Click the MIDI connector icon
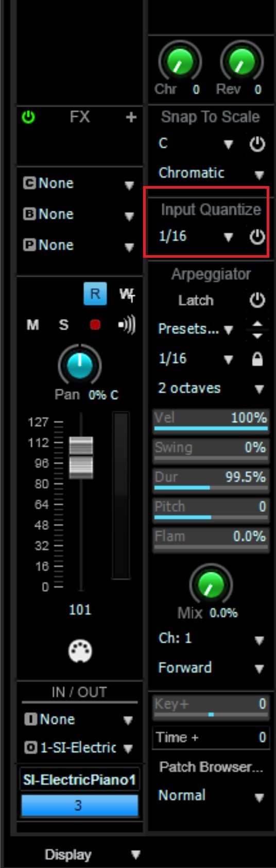The image size is (276, 868). (80, 651)
